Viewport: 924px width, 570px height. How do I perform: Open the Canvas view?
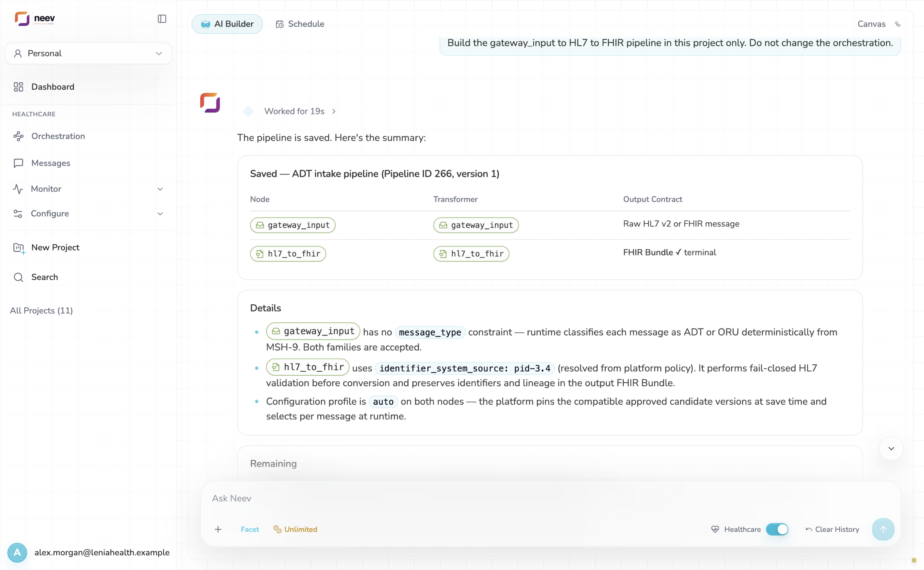[871, 24]
